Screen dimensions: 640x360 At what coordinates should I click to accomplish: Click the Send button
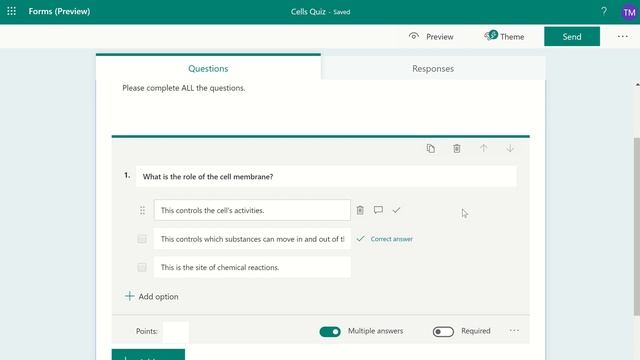point(572,36)
